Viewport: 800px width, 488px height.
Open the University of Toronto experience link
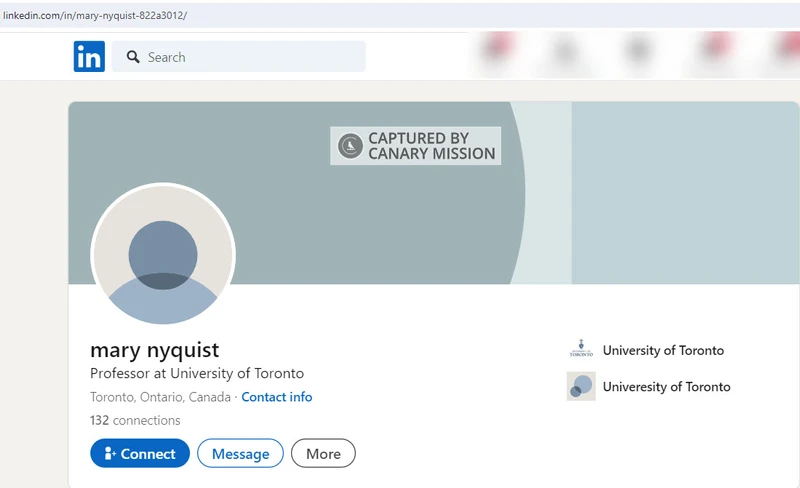[663, 350]
